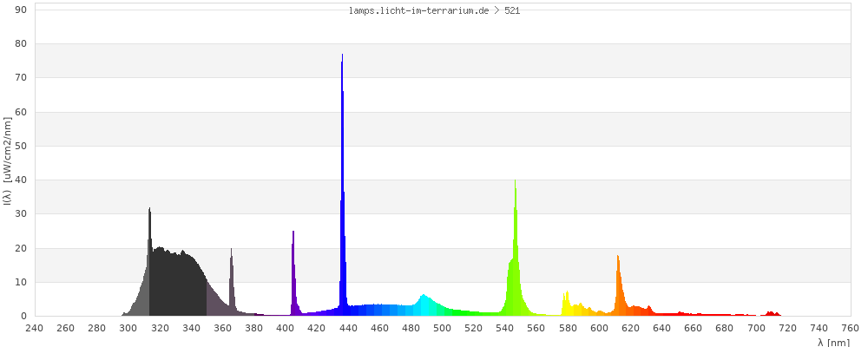This screenshot has height=347, width=868.
Task: Click the 90 tick label on the y-axis
Action: [20, 10]
